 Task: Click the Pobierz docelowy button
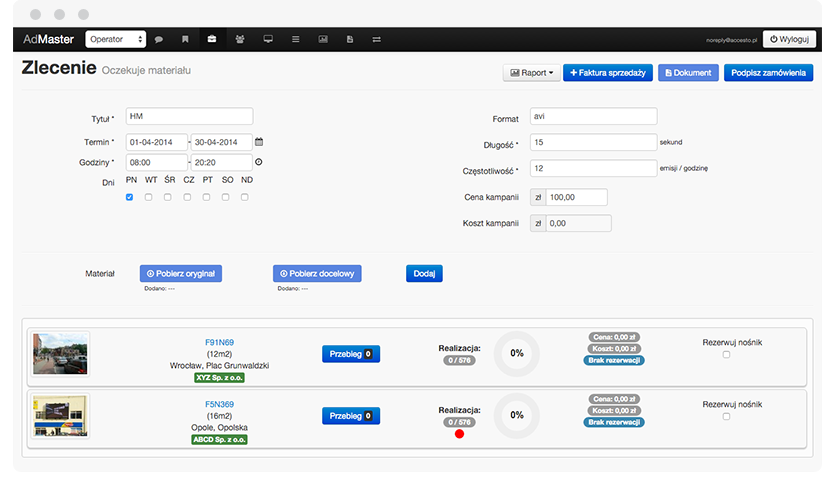317,274
